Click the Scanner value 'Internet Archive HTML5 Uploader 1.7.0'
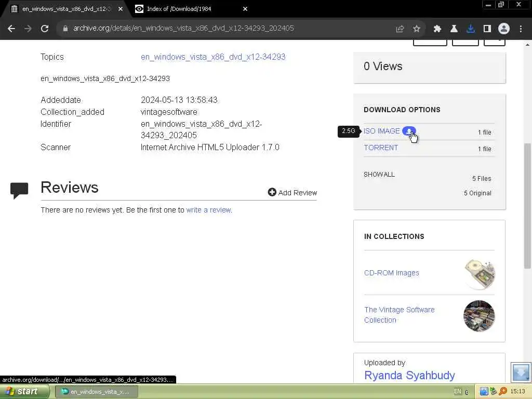This screenshot has width=532, height=399. click(210, 147)
